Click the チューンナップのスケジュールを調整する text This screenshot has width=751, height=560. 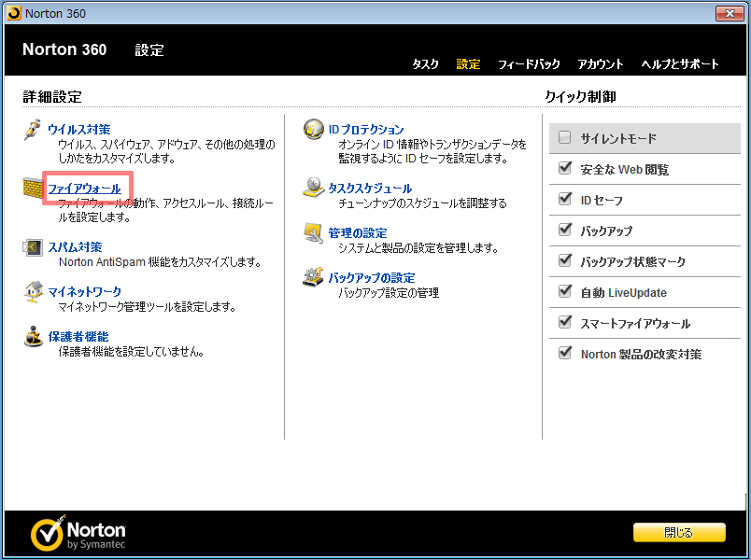coord(422,203)
